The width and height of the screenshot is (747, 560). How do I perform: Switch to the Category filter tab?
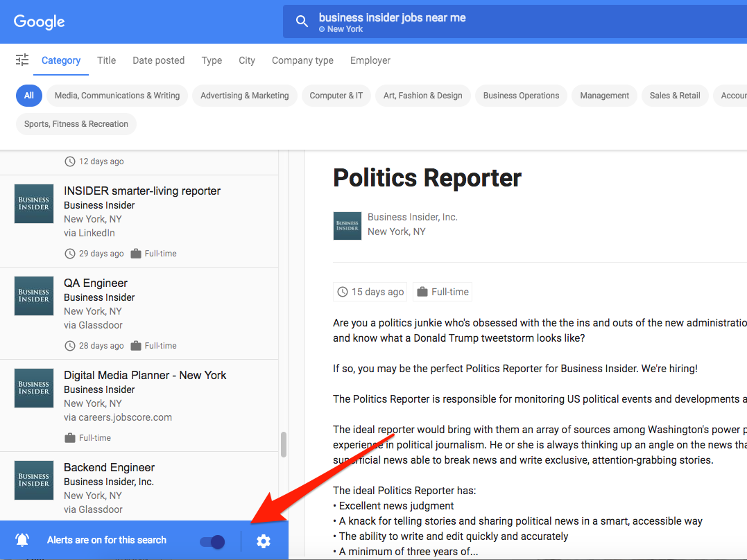61,60
